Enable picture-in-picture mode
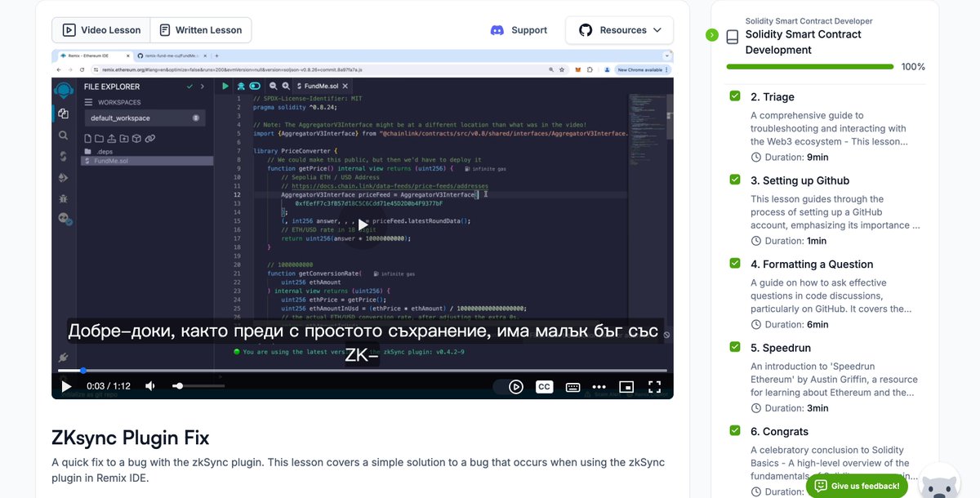 [x=626, y=387]
